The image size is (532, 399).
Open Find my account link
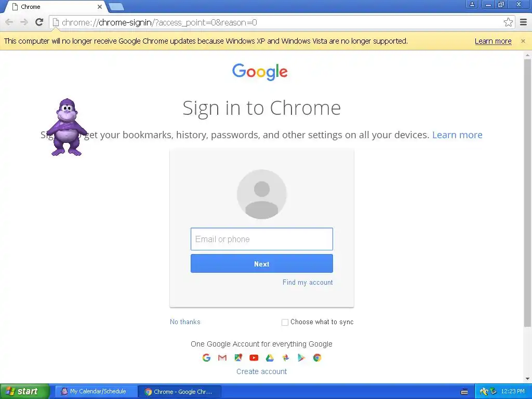(x=308, y=282)
